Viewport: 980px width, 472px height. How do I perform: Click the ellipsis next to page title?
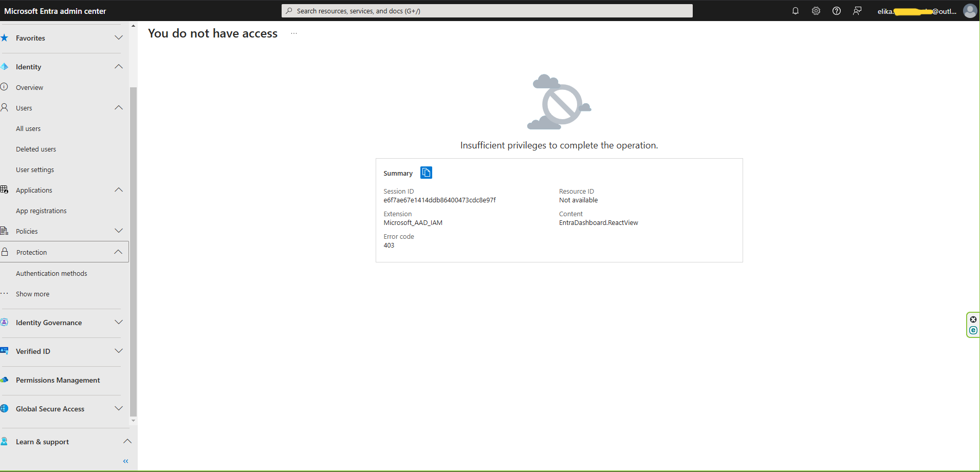pyautogui.click(x=294, y=33)
